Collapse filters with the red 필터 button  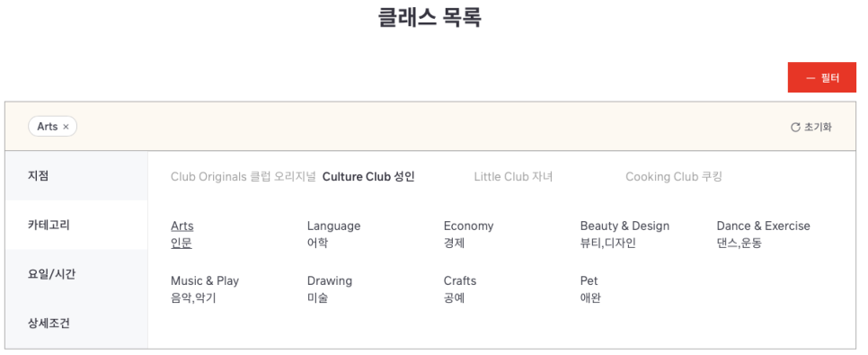pyautogui.click(x=821, y=77)
